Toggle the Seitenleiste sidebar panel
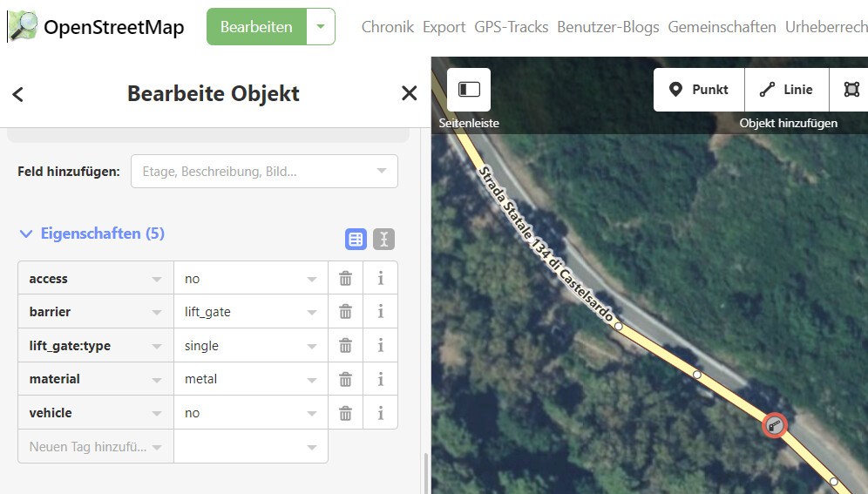868x494 pixels. (469, 90)
